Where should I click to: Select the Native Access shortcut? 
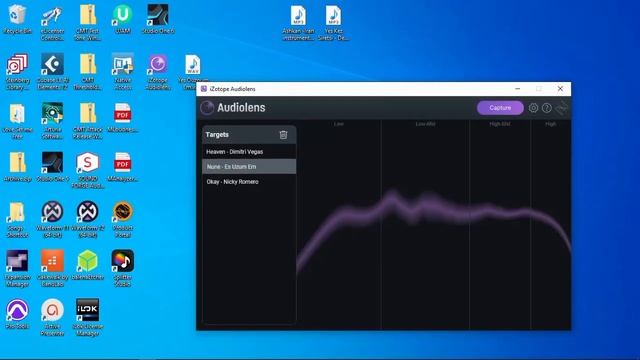(x=122, y=72)
